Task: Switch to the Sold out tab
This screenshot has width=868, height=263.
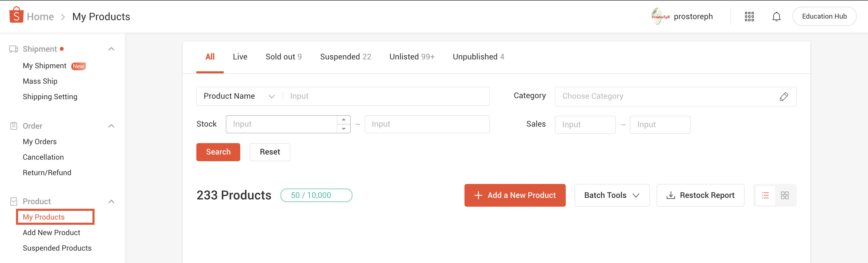Action: pyautogui.click(x=283, y=57)
